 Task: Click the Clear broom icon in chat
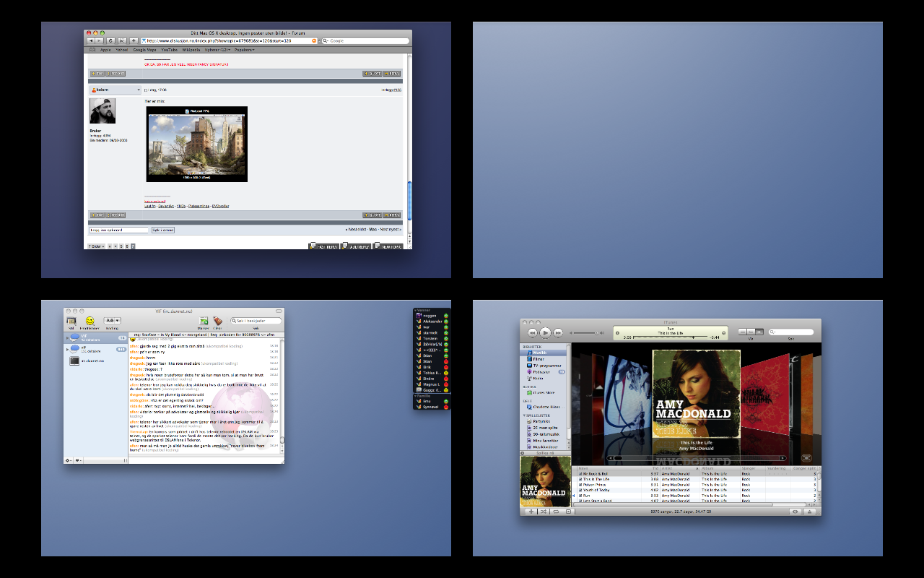[x=217, y=321]
